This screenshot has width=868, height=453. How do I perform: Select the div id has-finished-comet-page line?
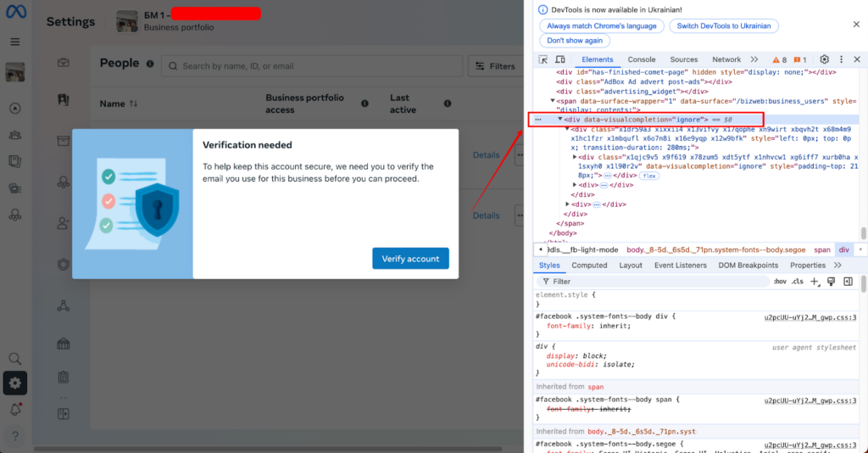coord(696,72)
